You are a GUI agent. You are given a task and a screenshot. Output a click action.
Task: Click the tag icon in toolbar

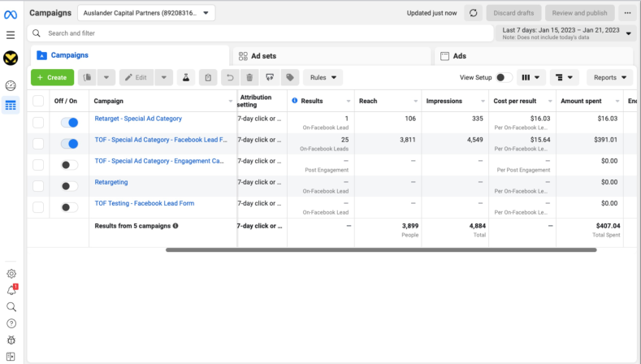[x=290, y=77]
